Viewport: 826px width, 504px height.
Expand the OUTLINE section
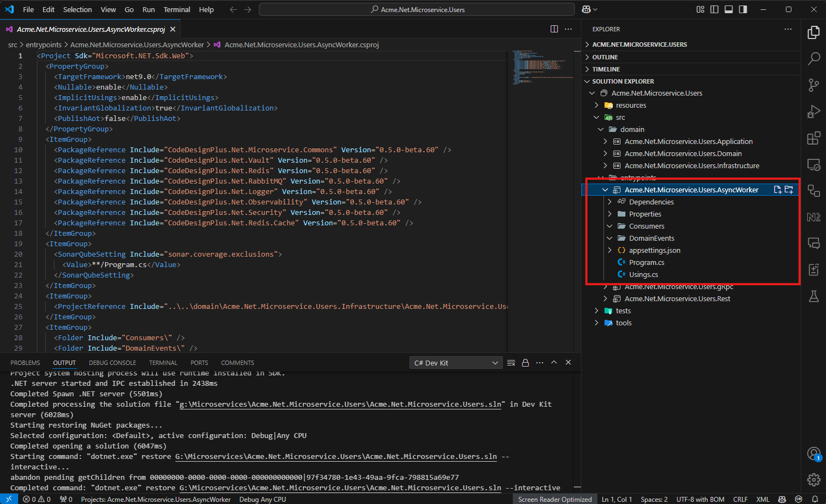click(691, 57)
